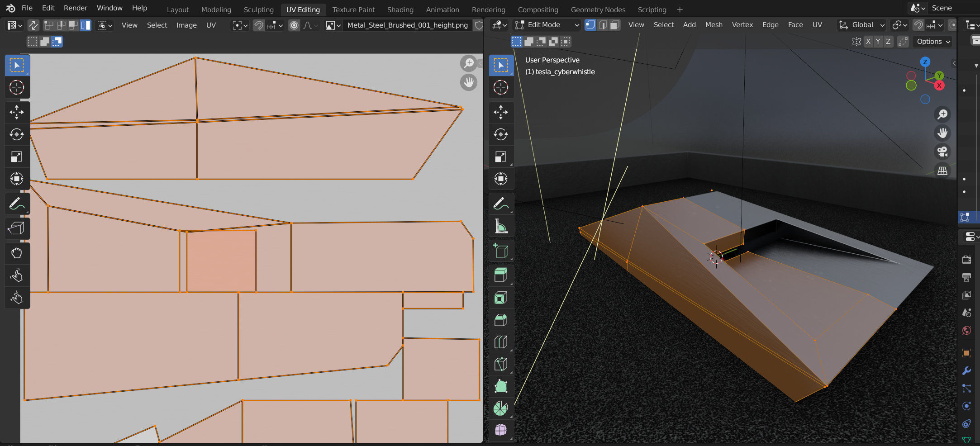Select the Extrude Region tool
This screenshot has width=980, height=446.
coord(501,275)
